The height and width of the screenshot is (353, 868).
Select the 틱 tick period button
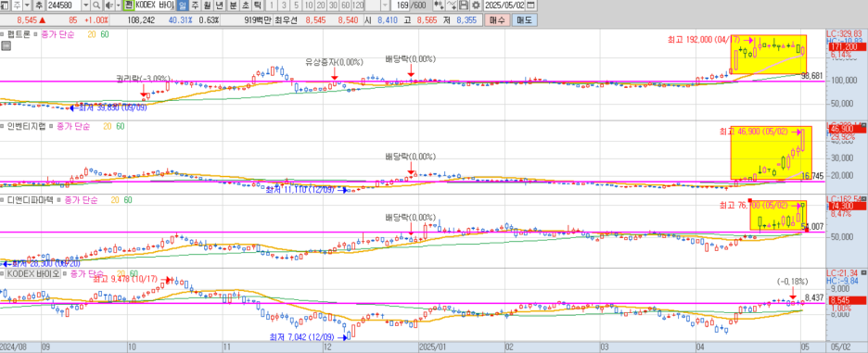point(257,6)
